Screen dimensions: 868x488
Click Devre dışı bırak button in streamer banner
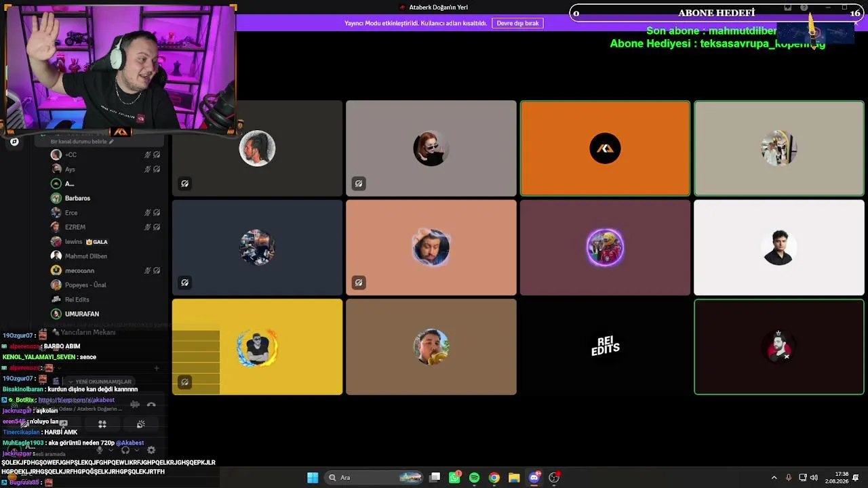click(x=518, y=23)
